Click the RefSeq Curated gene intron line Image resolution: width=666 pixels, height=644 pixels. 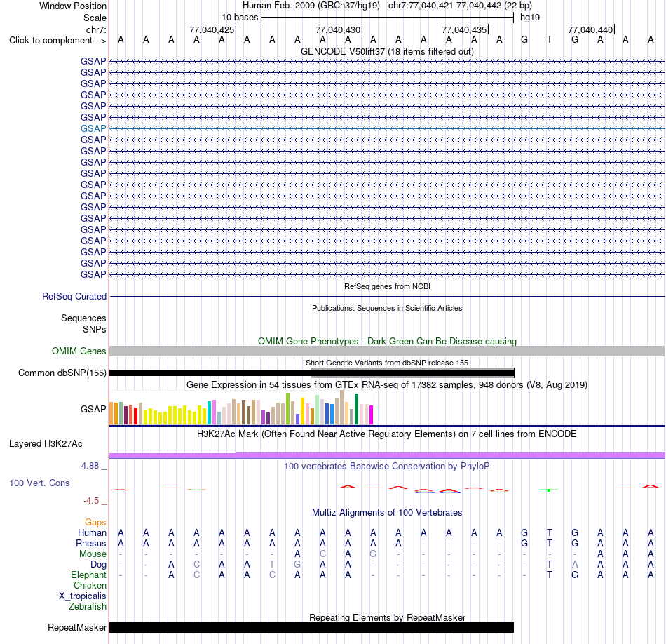click(x=387, y=296)
